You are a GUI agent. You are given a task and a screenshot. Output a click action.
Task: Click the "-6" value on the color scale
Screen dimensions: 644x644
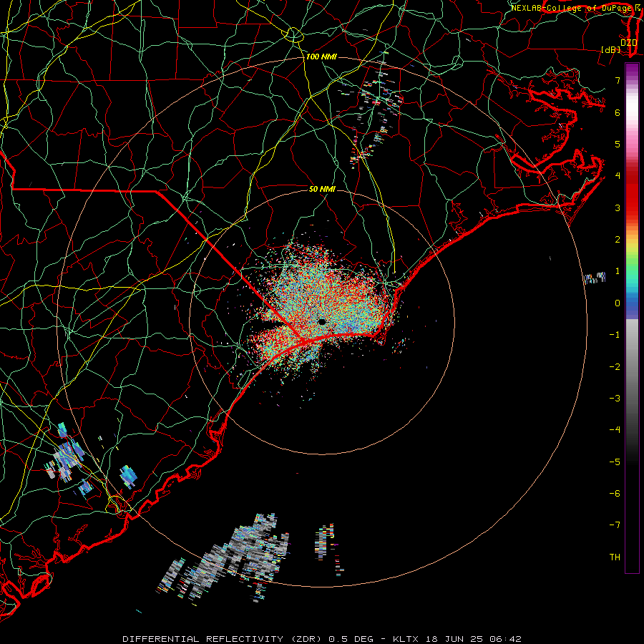[615, 493]
